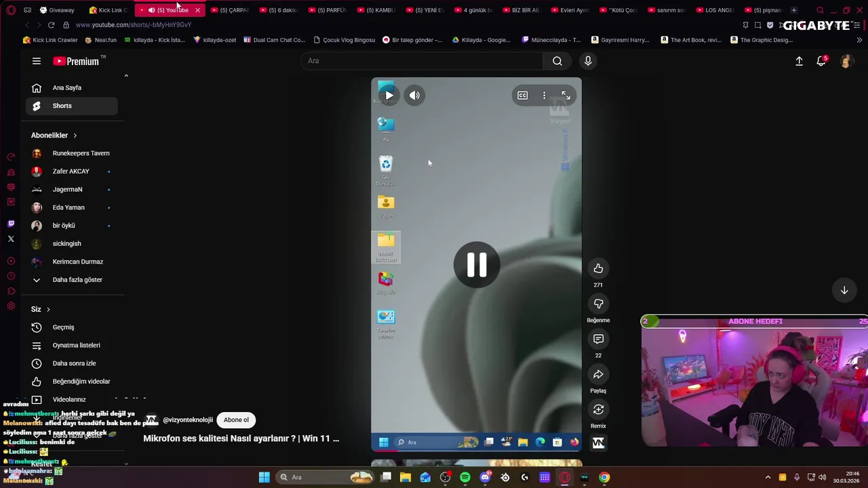Viewport: 868px width, 488px height.
Task: Show more bookmarks via the chevron
Action: [859, 40]
